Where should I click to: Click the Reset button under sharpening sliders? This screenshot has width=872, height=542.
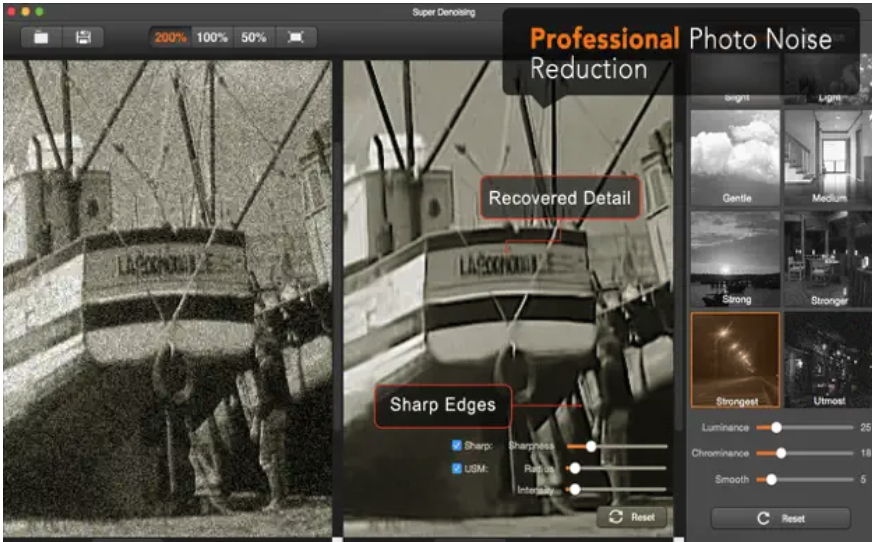click(x=631, y=517)
